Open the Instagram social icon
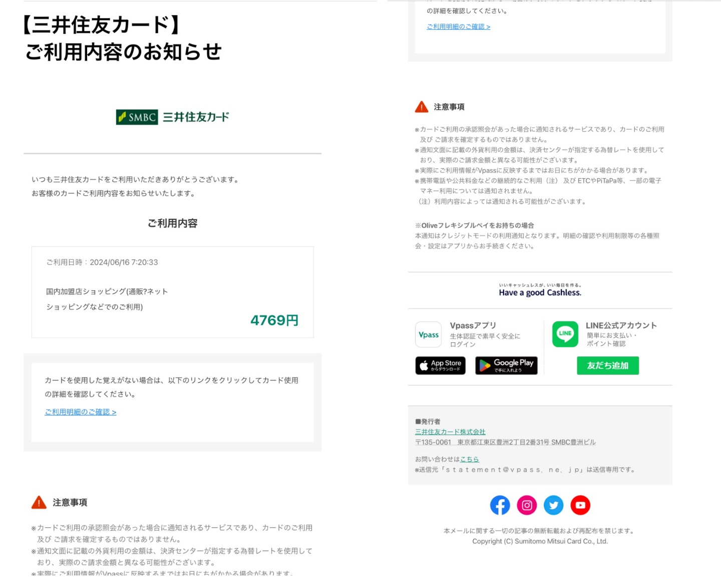 tap(527, 505)
